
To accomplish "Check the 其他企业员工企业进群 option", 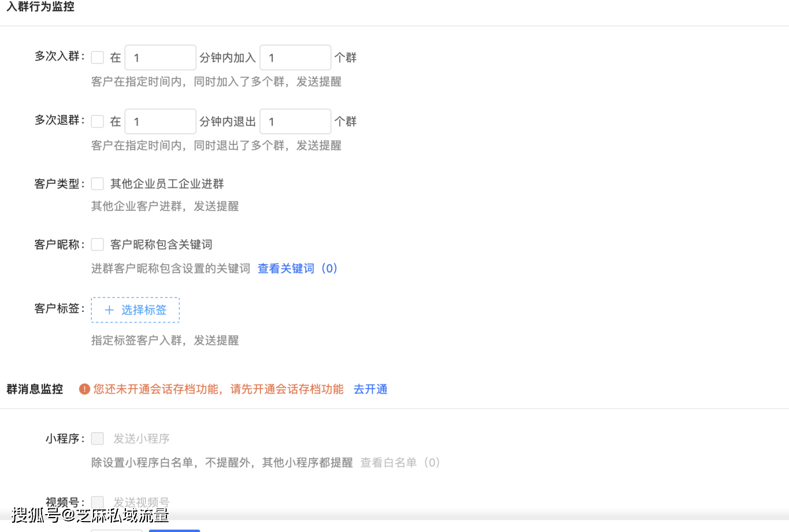I will 97,183.
